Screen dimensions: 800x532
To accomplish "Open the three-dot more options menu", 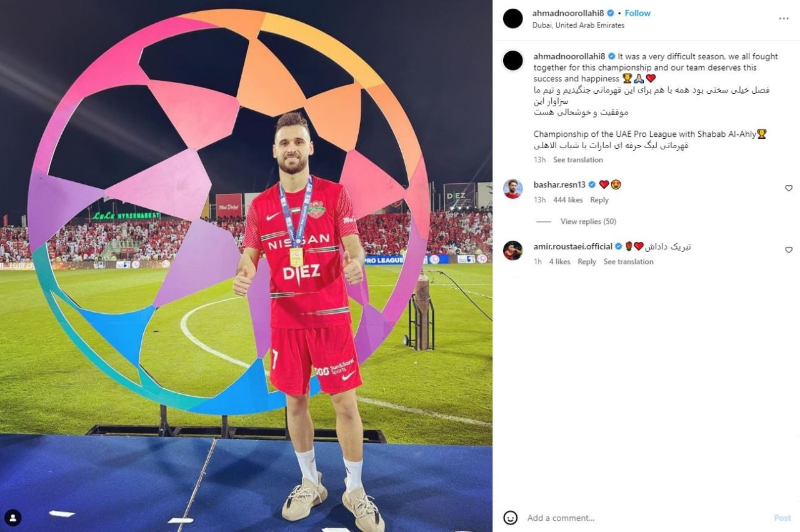I will coord(783,19).
